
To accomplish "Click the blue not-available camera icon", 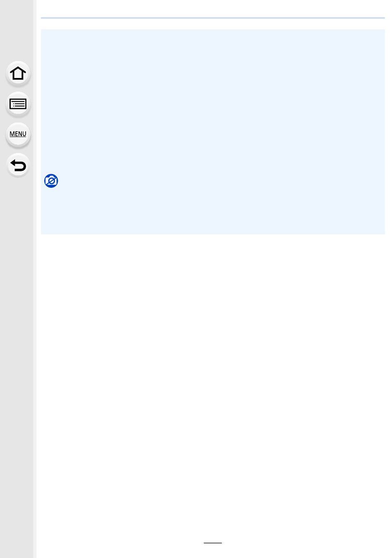I will 51,181.
